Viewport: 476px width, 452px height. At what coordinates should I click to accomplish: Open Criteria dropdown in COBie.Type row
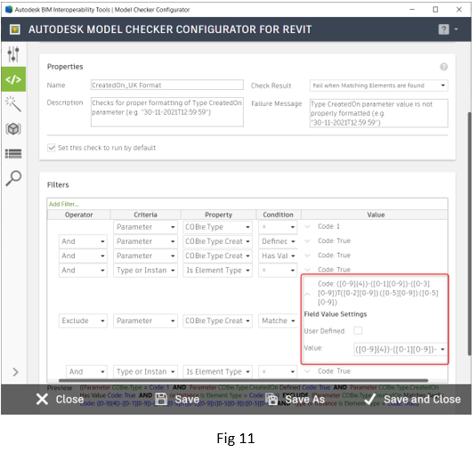[x=145, y=227]
